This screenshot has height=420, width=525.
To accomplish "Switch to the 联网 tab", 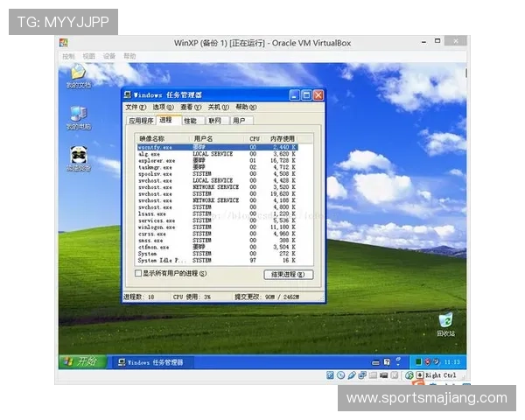I will 217,121.
